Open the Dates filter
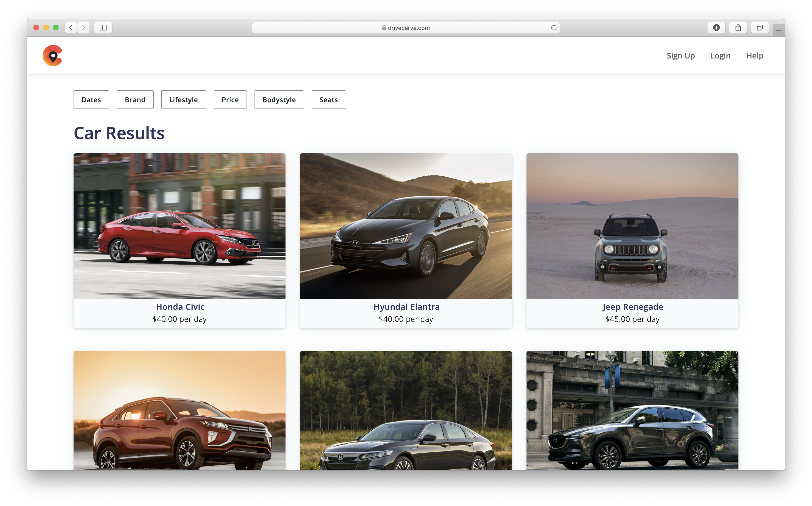Screen dimensions: 812x506 click(91, 100)
